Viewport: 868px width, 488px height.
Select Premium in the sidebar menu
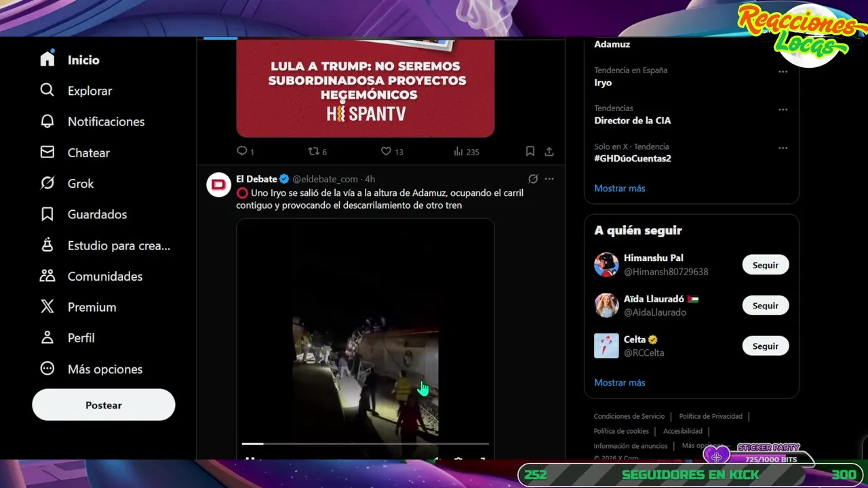[x=92, y=307]
